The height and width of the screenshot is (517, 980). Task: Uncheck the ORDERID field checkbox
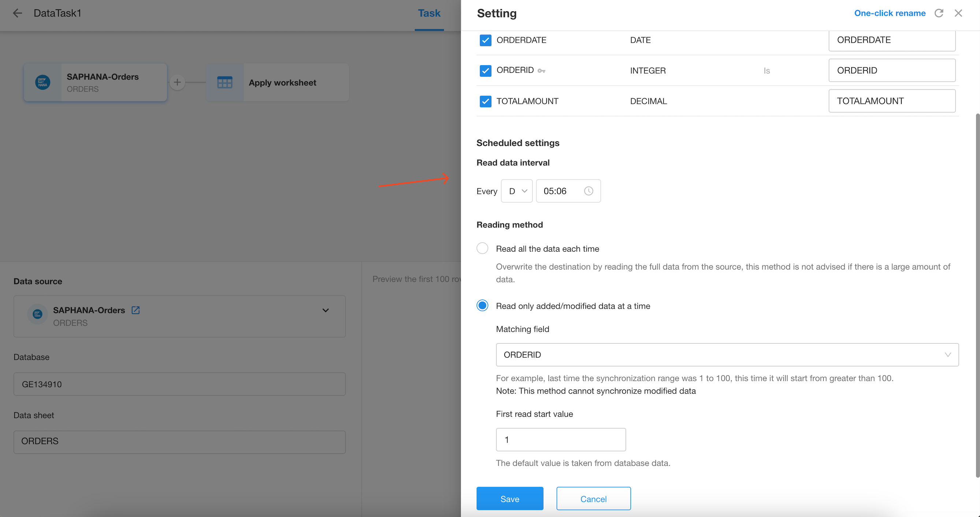pos(486,71)
